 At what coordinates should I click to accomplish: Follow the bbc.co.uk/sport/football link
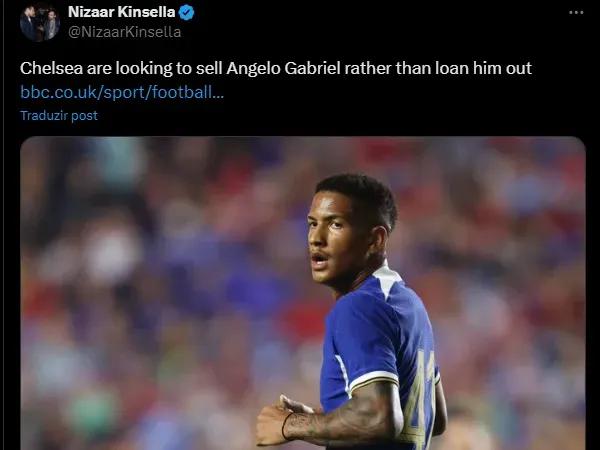[122, 92]
